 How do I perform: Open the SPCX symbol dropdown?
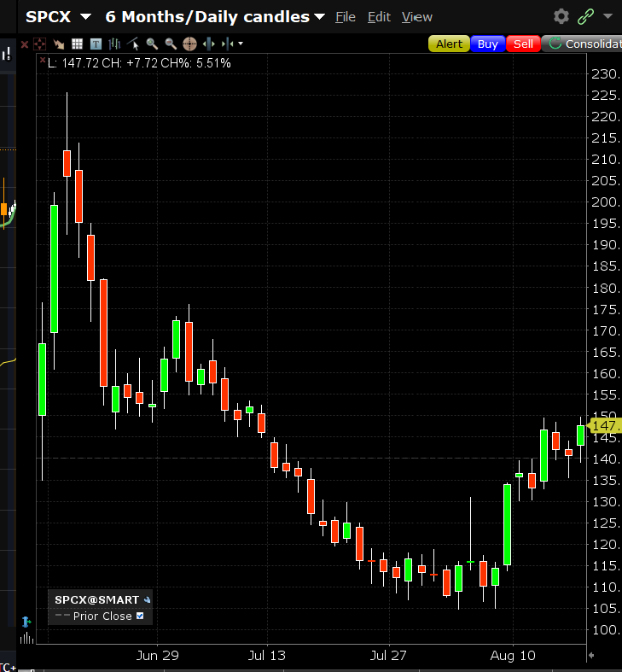(85, 17)
